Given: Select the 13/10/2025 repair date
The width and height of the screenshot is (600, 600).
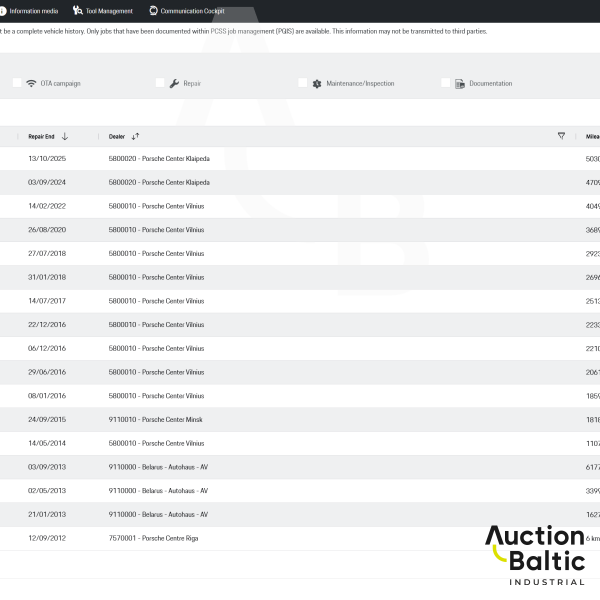Looking at the screenshot, I should click(x=47, y=158).
